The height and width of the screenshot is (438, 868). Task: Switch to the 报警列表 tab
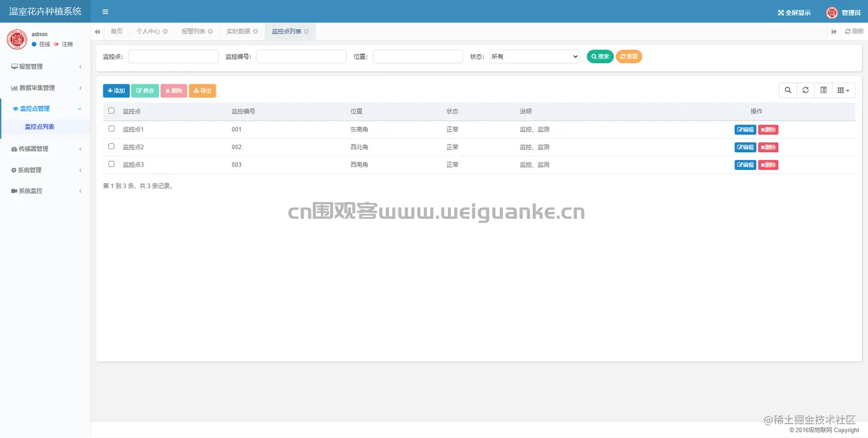[193, 32]
